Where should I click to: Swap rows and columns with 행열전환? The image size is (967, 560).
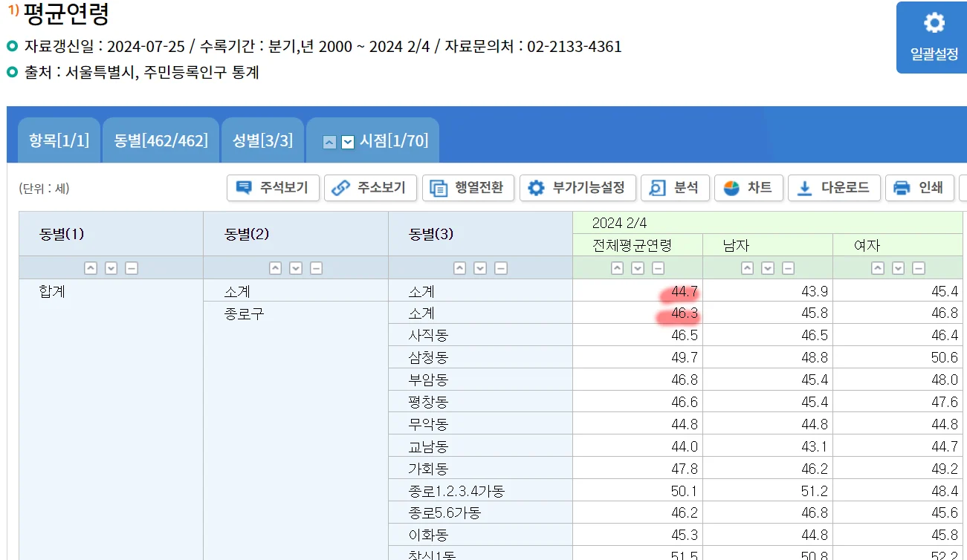coord(468,188)
